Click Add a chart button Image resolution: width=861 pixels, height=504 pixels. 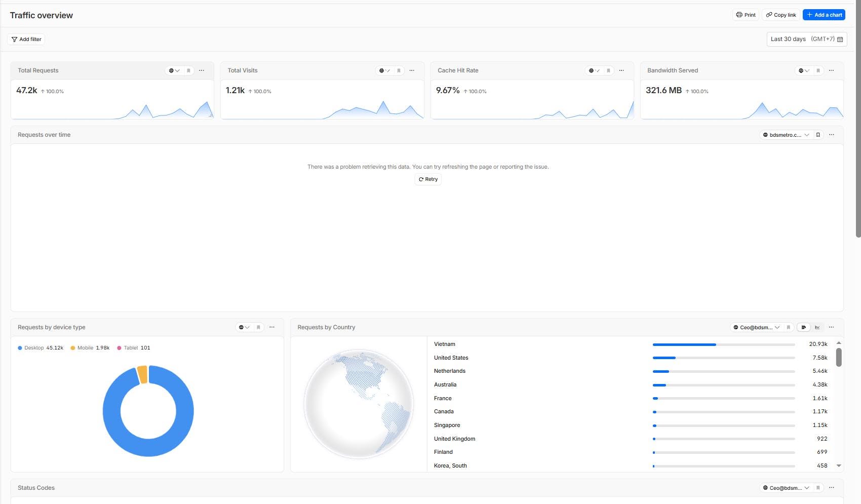(824, 15)
